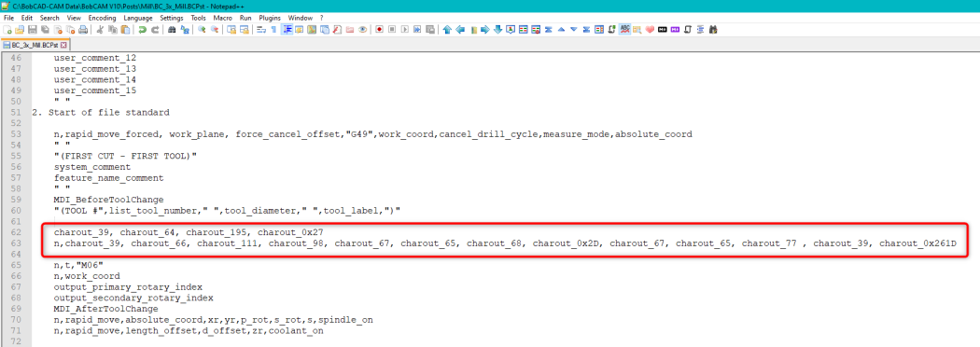The image size is (980, 347).
Task: Click the Undo green arrow icon
Action: pos(143,29)
